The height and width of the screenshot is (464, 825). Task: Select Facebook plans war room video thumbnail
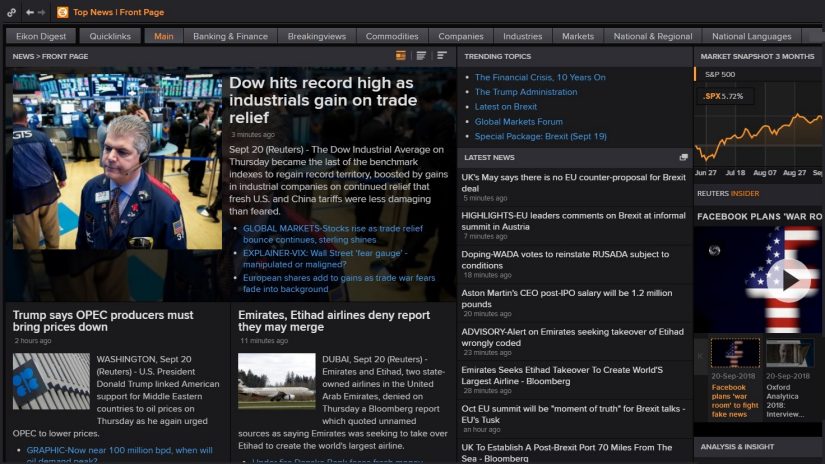click(735, 352)
